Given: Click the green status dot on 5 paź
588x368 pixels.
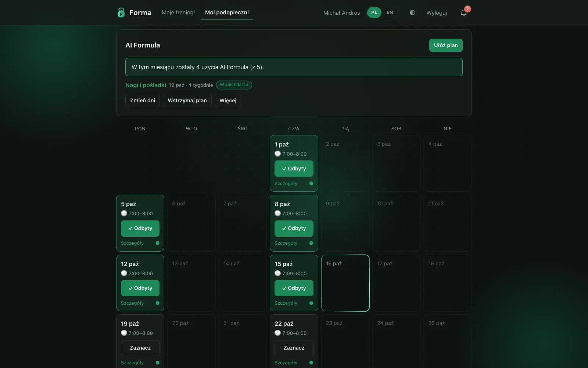Looking at the screenshot, I should tap(158, 243).
